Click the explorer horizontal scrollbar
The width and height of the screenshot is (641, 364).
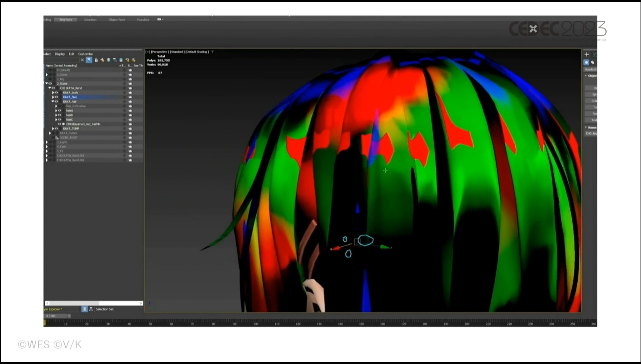click(94, 303)
